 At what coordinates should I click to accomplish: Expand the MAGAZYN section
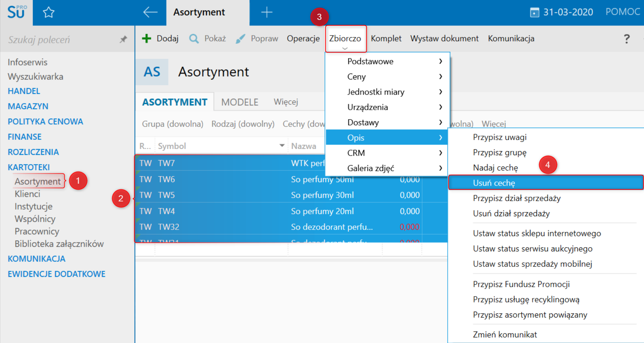pos(28,106)
